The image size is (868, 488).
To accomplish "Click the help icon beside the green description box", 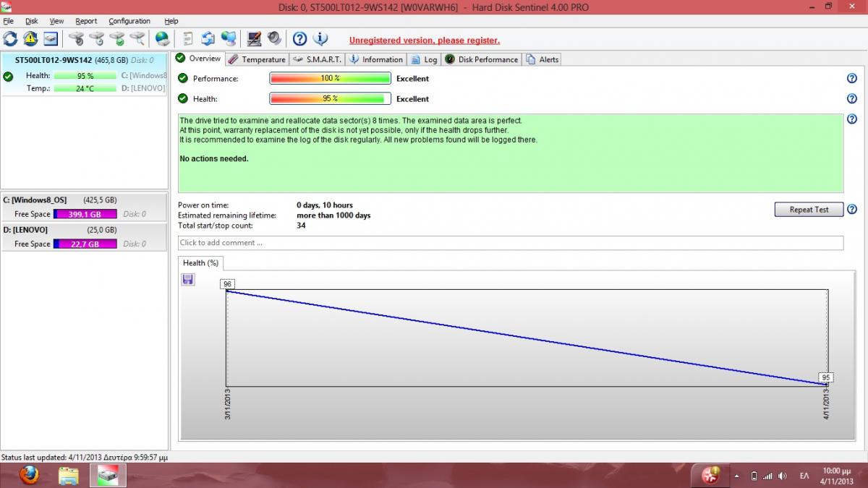I will pyautogui.click(x=851, y=119).
